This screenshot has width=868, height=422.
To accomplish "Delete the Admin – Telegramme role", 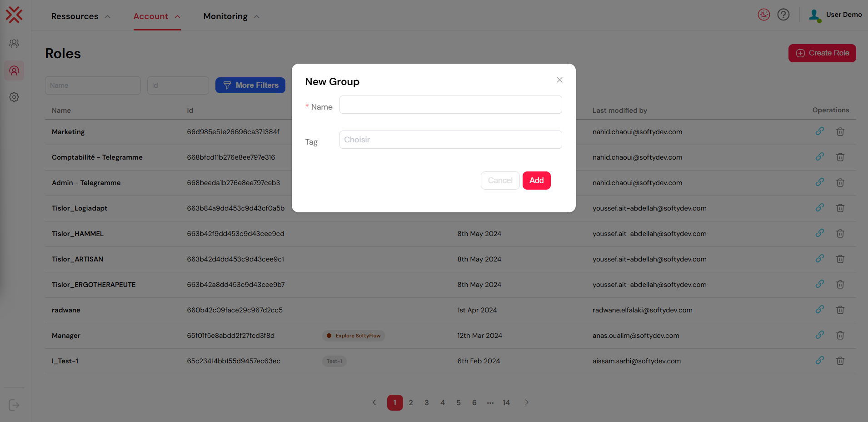I will 840,182.
